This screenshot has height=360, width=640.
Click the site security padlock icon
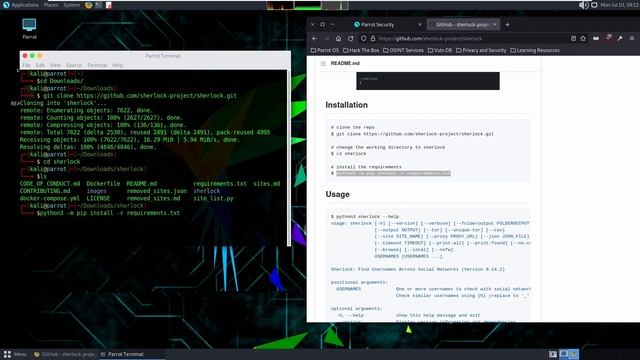pyautogui.click(x=373, y=38)
